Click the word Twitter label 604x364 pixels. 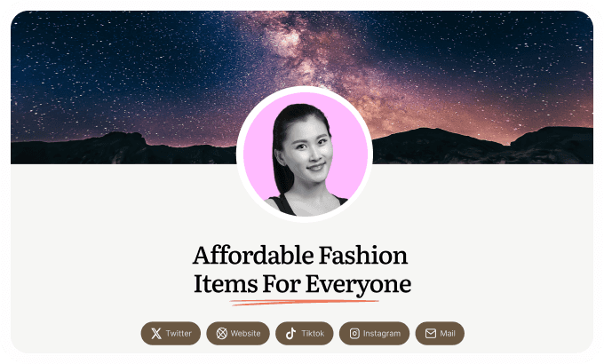[179, 334]
